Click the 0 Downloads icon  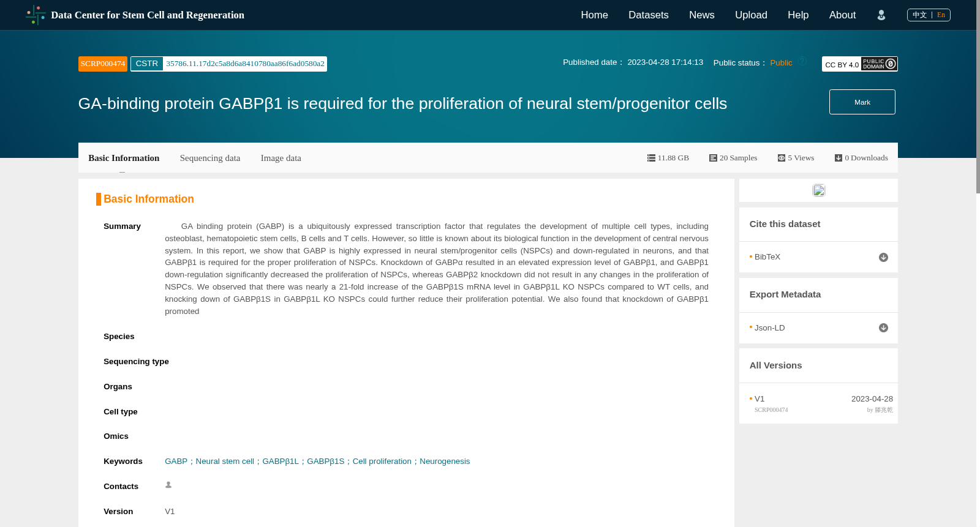pyautogui.click(x=839, y=158)
